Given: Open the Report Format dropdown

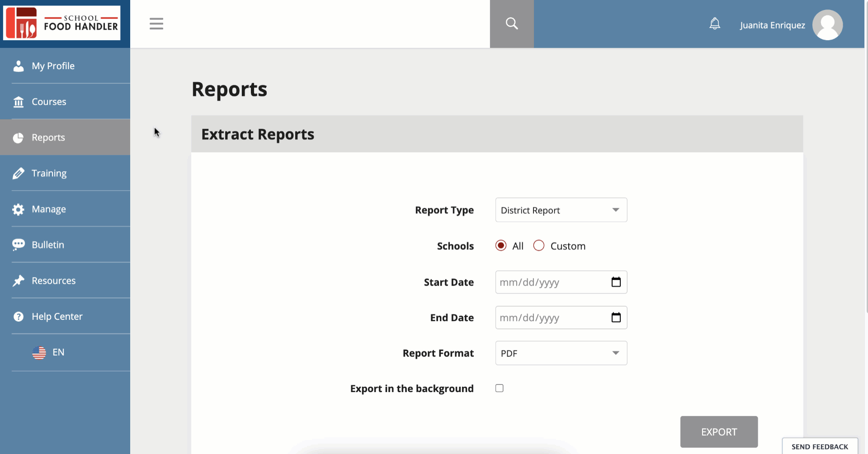Looking at the screenshot, I should tap(561, 353).
